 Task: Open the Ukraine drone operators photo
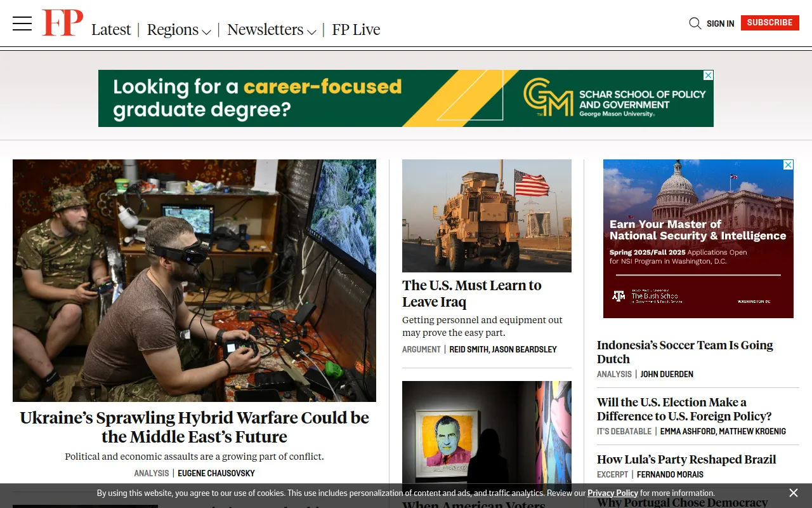pyautogui.click(x=194, y=281)
